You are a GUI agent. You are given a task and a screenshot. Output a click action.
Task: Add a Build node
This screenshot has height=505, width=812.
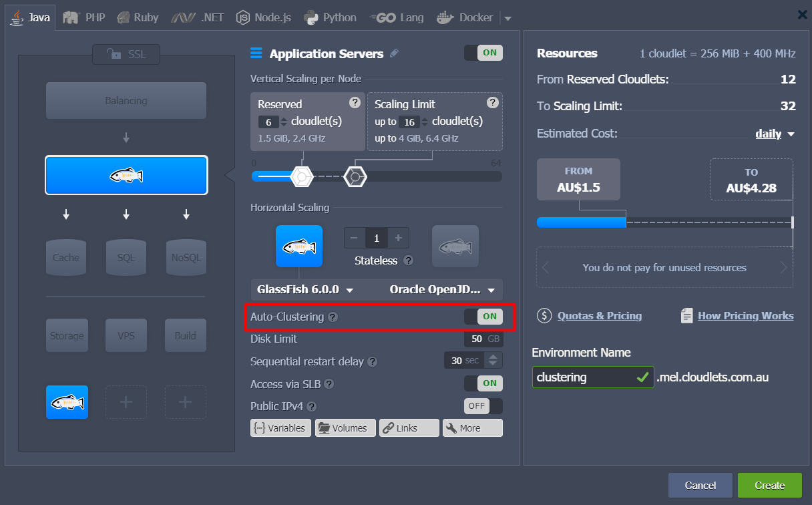point(186,335)
